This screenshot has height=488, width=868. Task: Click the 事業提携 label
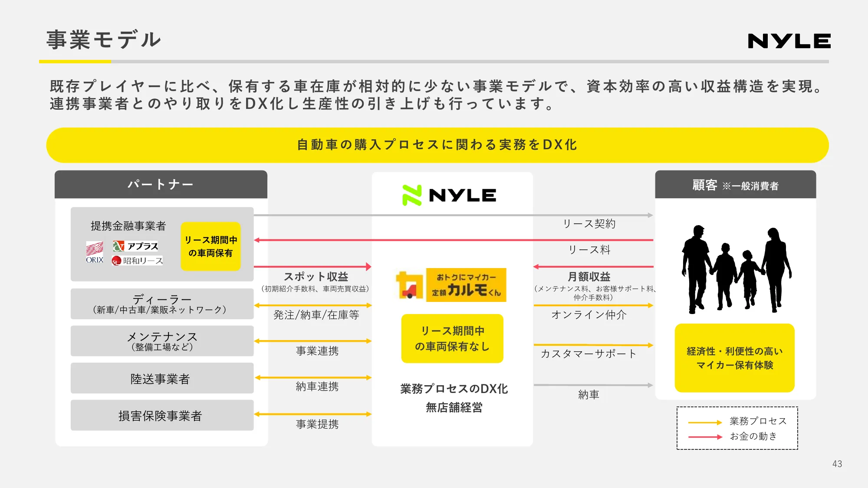pos(317,424)
